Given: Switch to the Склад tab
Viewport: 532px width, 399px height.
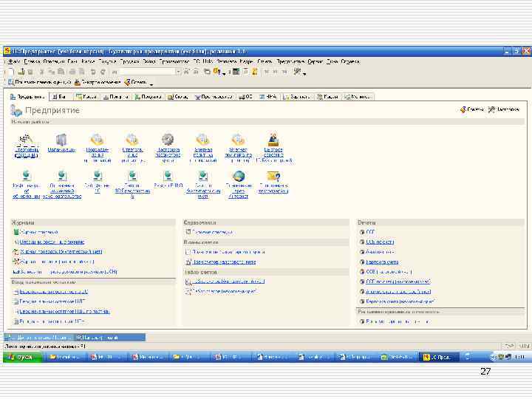Looking at the screenshot, I should [x=178, y=97].
